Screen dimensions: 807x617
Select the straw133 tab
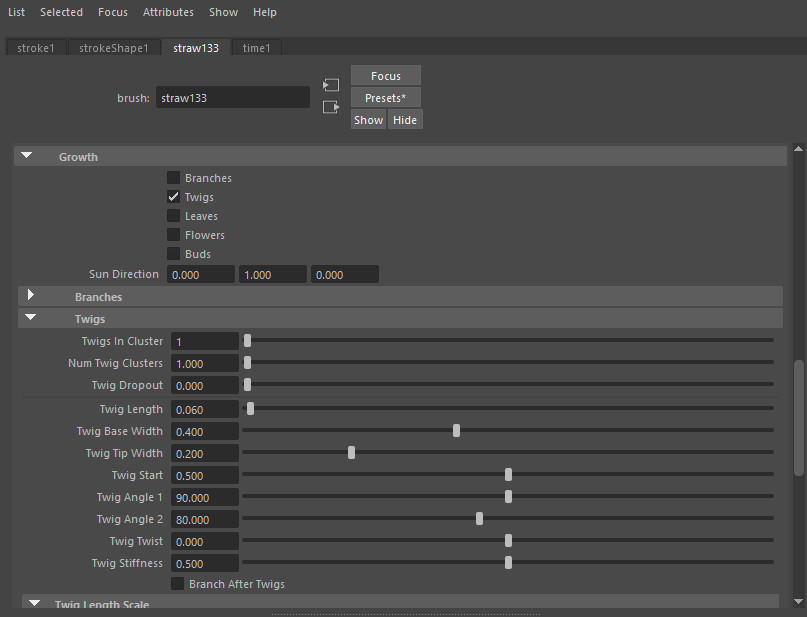tap(196, 48)
